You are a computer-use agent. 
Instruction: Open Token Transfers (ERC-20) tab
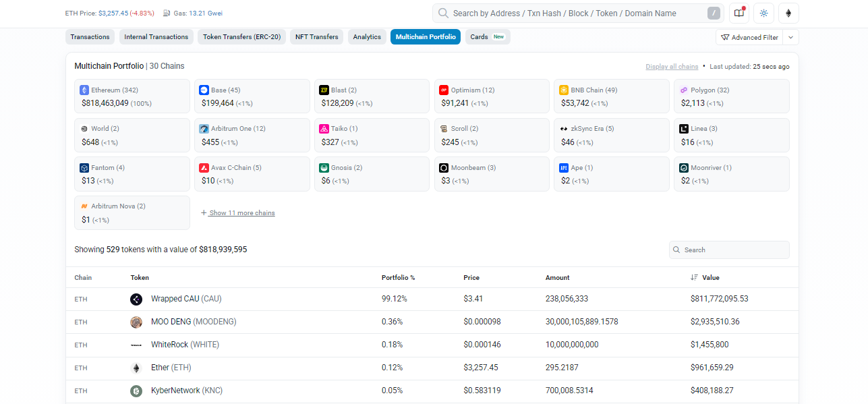point(242,37)
